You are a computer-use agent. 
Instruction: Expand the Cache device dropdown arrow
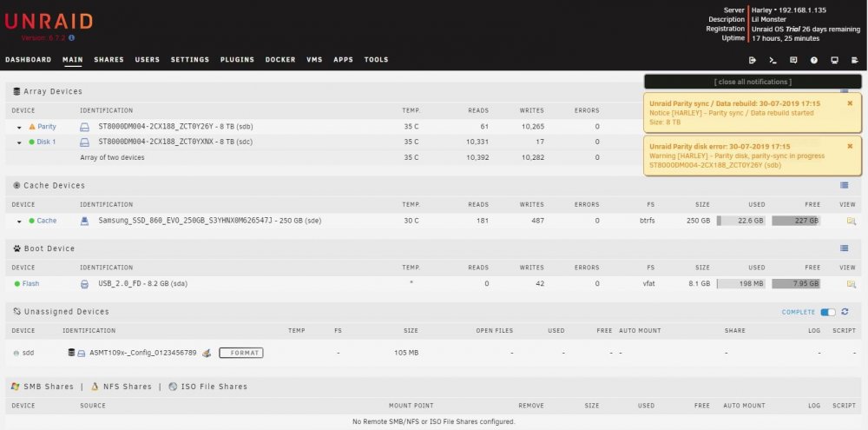click(x=19, y=222)
